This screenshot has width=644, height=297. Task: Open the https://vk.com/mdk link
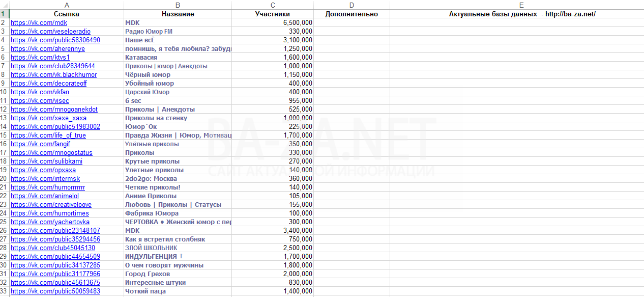39,22
